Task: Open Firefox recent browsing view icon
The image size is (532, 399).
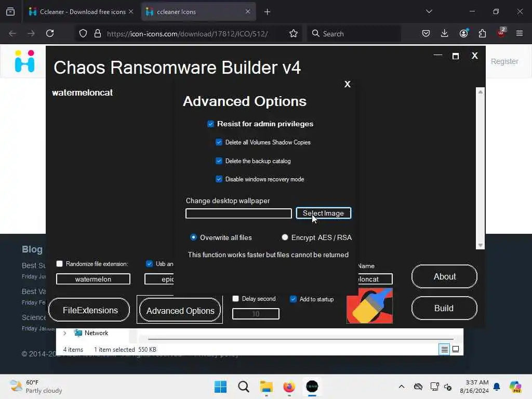Action: click(x=10, y=12)
